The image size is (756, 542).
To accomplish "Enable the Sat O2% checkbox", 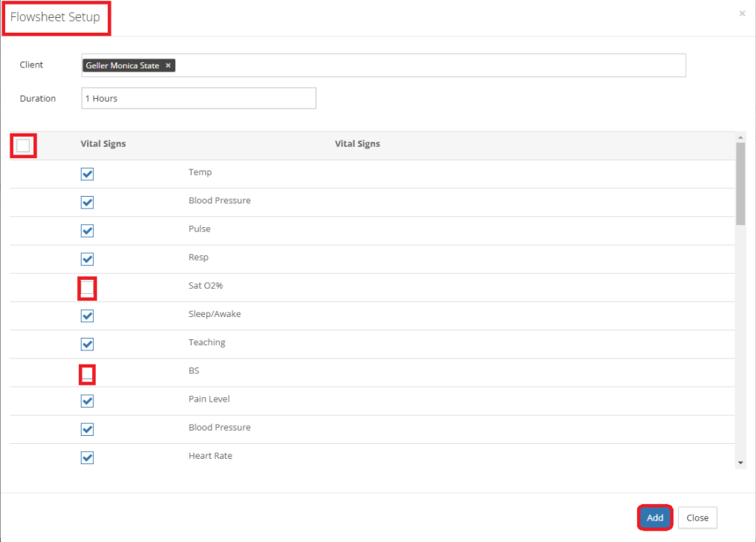I will (x=87, y=287).
